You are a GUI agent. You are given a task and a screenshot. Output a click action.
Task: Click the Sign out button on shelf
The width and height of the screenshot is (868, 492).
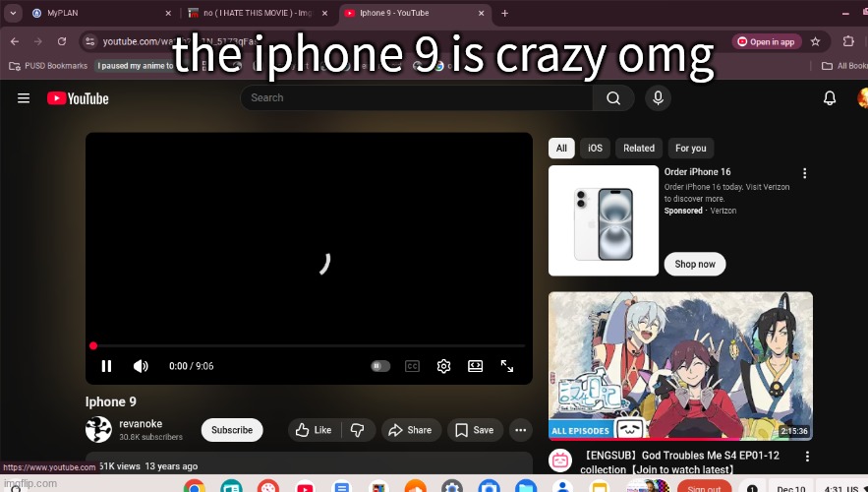(x=704, y=486)
